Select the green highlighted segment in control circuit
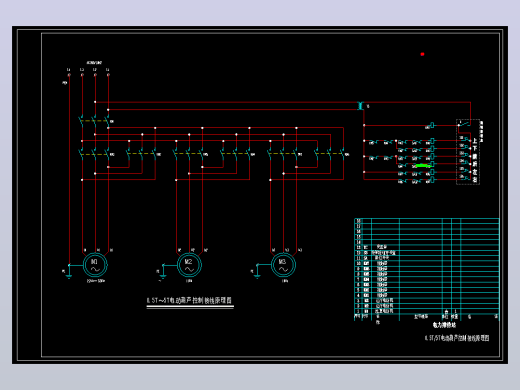The image size is (520, 390). 423,165
